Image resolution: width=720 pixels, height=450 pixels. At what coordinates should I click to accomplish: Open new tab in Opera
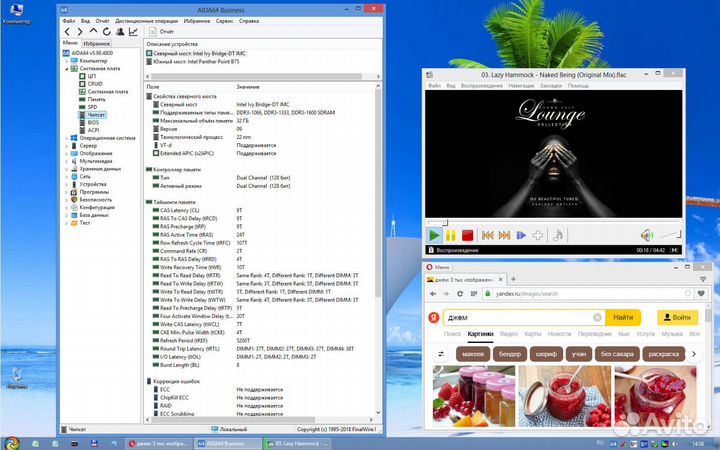point(513,279)
